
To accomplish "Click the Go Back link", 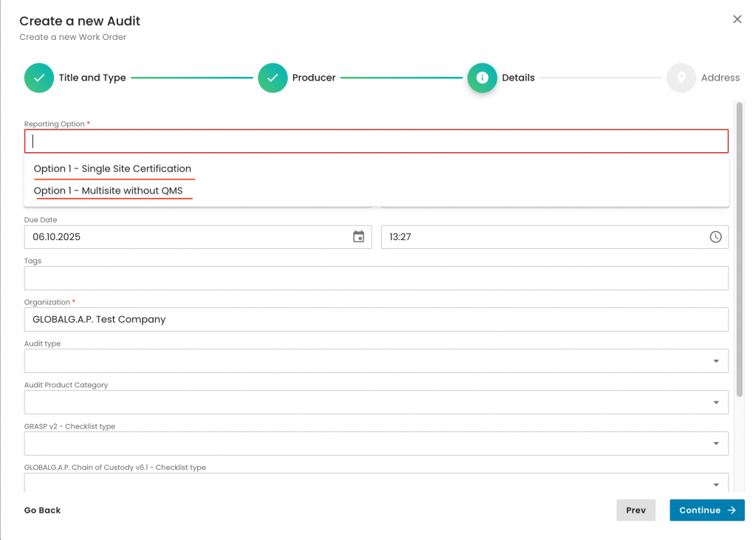I will pos(43,510).
